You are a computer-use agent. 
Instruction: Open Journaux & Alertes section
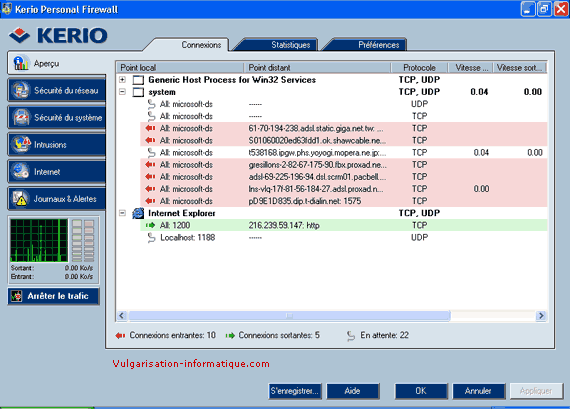click(x=57, y=199)
